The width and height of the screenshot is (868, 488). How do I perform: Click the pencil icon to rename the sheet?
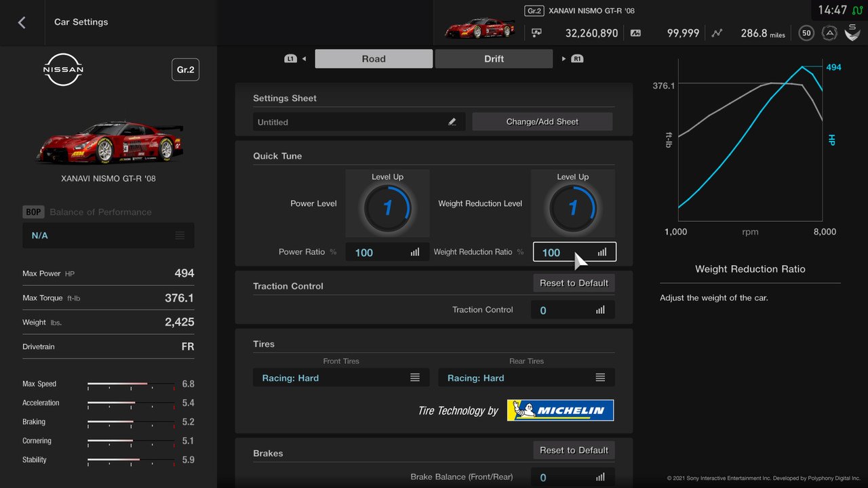(452, 122)
